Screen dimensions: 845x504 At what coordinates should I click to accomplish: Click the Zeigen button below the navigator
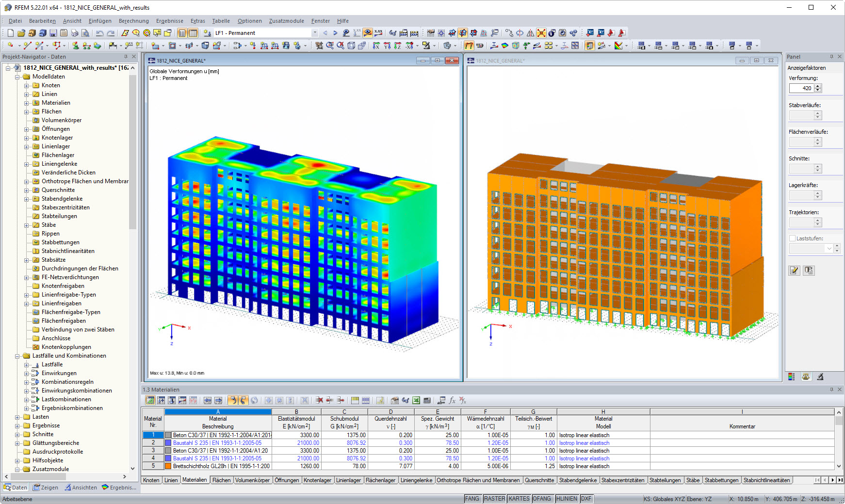point(46,488)
